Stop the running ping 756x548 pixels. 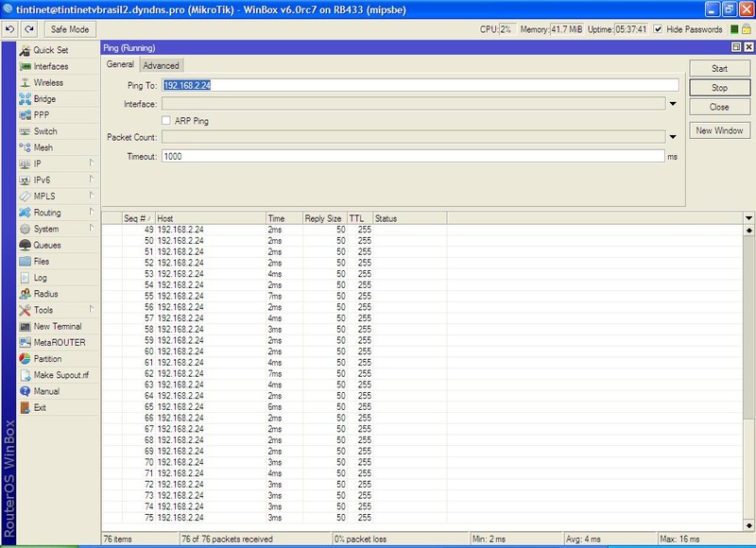click(x=720, y=88)
